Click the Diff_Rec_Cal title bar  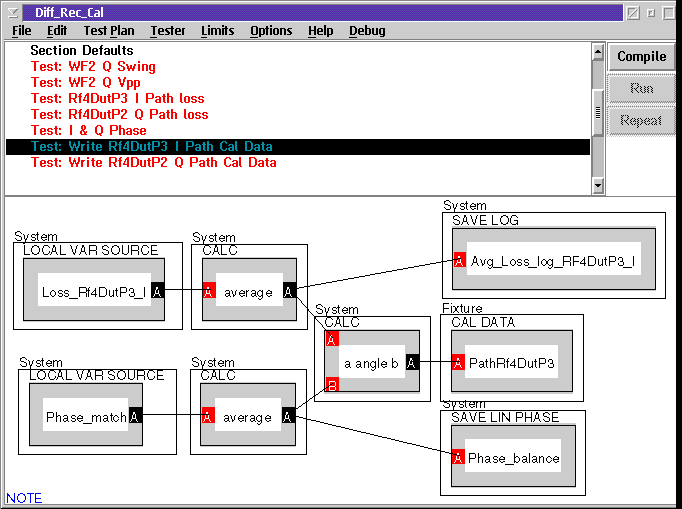pyautogui.click(x=322, y=13)
